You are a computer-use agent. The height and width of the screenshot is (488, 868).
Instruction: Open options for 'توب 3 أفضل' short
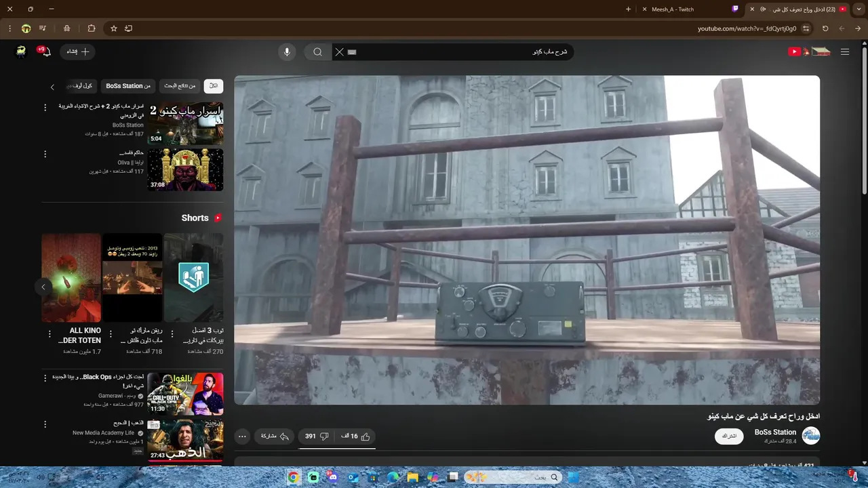[x=172, y=334]
